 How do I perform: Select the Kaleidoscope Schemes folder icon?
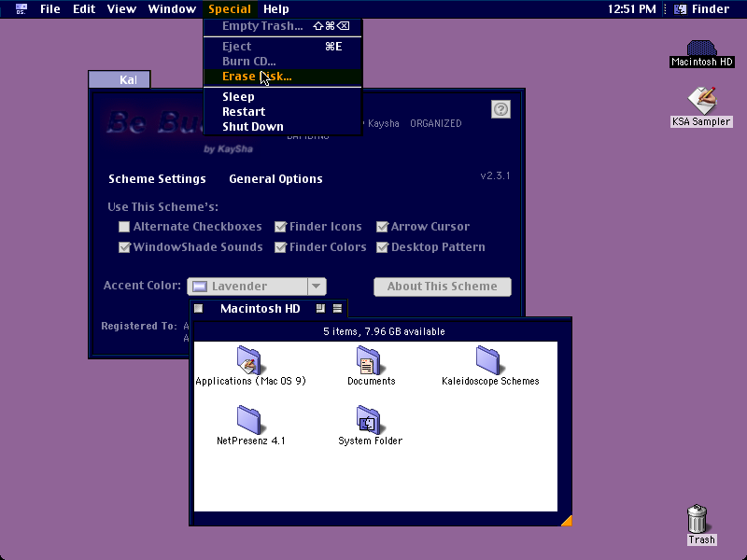point(487,360)
